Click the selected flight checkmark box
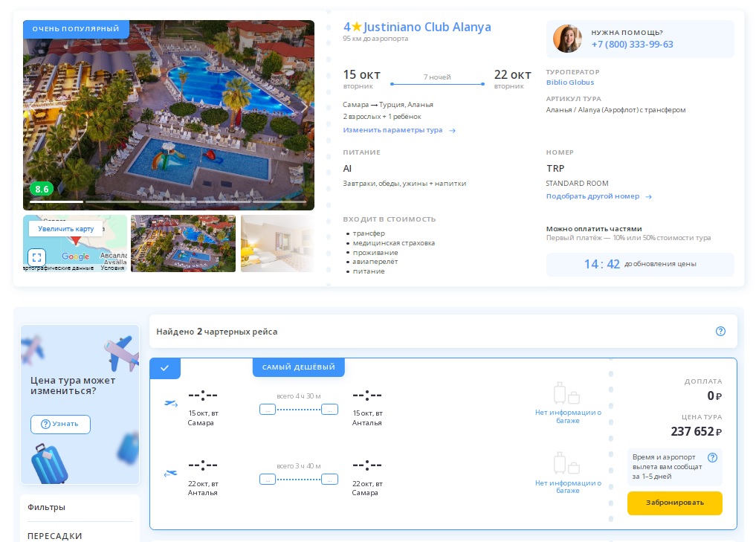 [165, 368]
